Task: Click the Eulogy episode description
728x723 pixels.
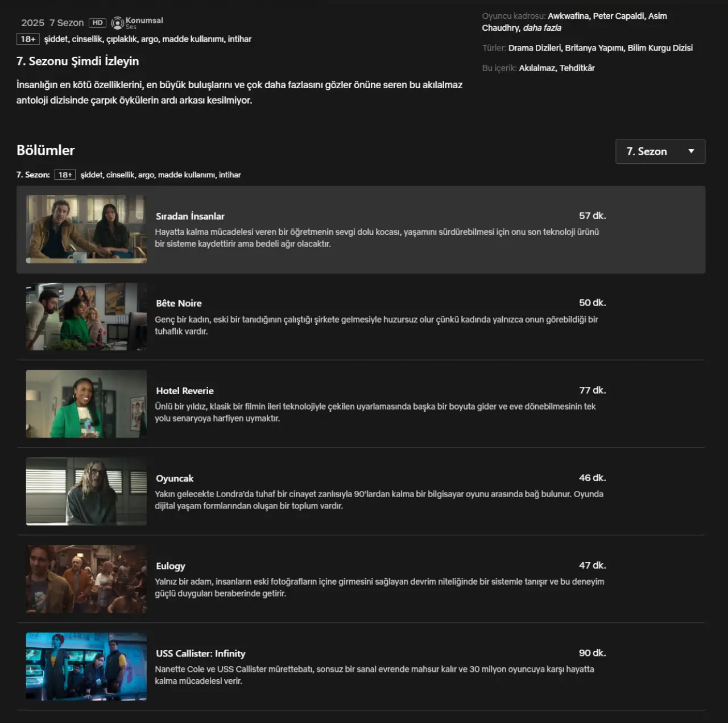Action: pyautogui.click(x=379, y=588)
